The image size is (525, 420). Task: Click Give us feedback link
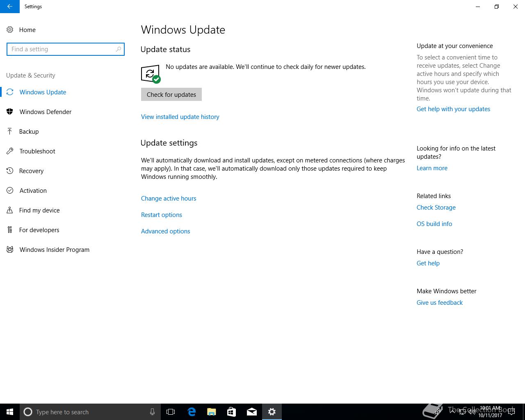pos(440,303)
